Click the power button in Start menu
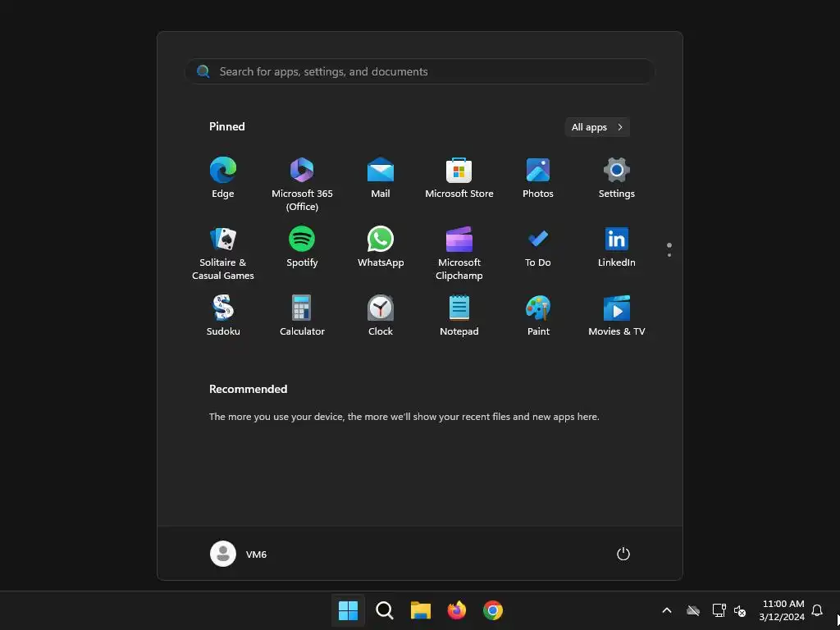Viewport: 840px width, 630px height. 623,554
